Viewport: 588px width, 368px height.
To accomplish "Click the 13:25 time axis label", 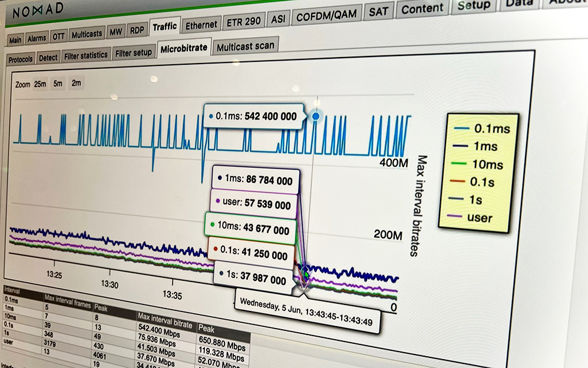I will click(x=54, y=275).
